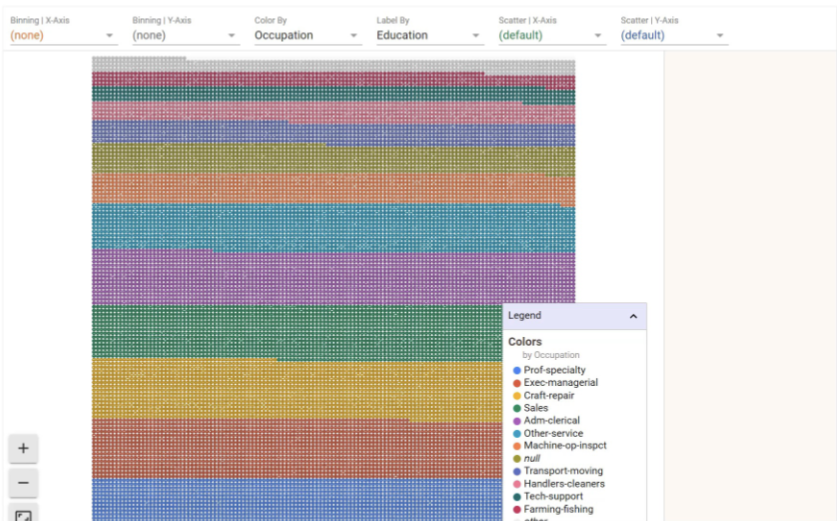Click the Handlers-cleaners legend label
837x521 pixels.
564,484
